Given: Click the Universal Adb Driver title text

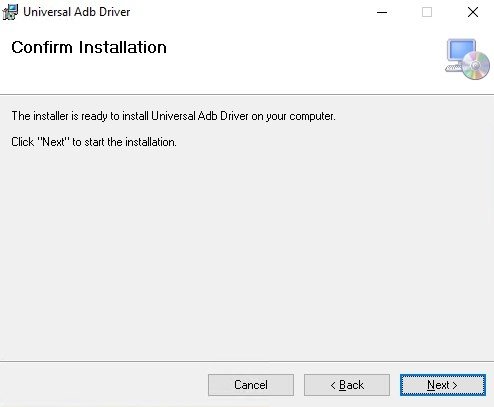Looking at the screenshot, I should point(77,12).
